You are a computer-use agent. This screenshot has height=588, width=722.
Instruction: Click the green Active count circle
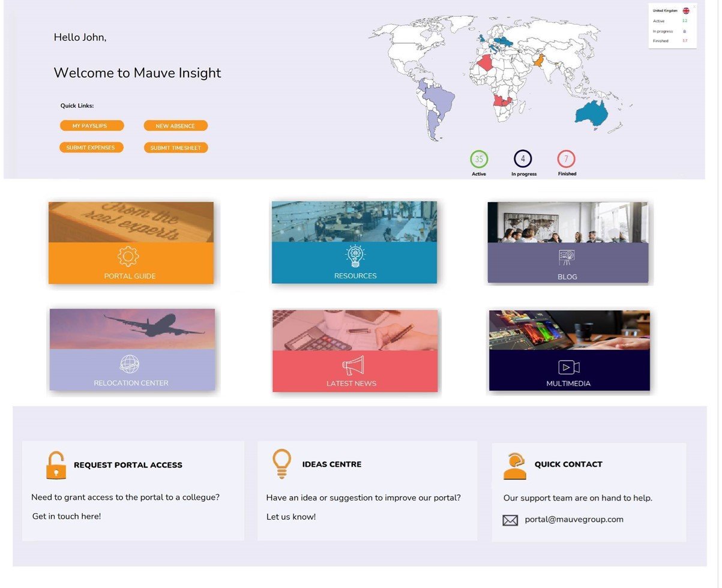(x=479, y=159)
